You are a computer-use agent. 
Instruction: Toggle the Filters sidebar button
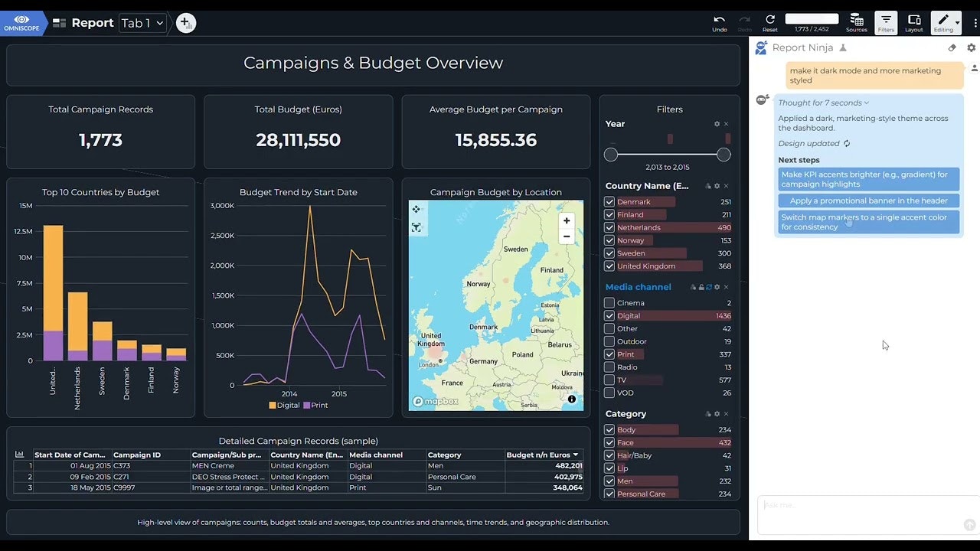click(x=886, y=23)
